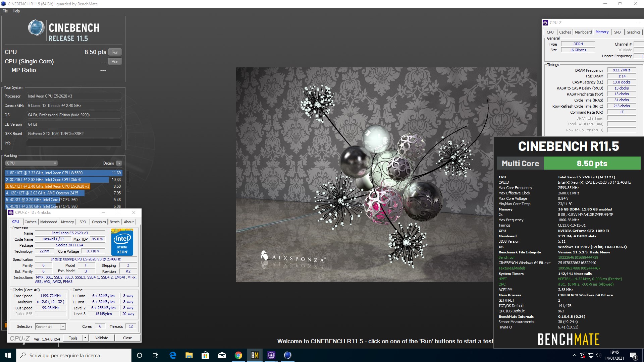Select ranking row Core i7 CPU 960

pos(63,200)
